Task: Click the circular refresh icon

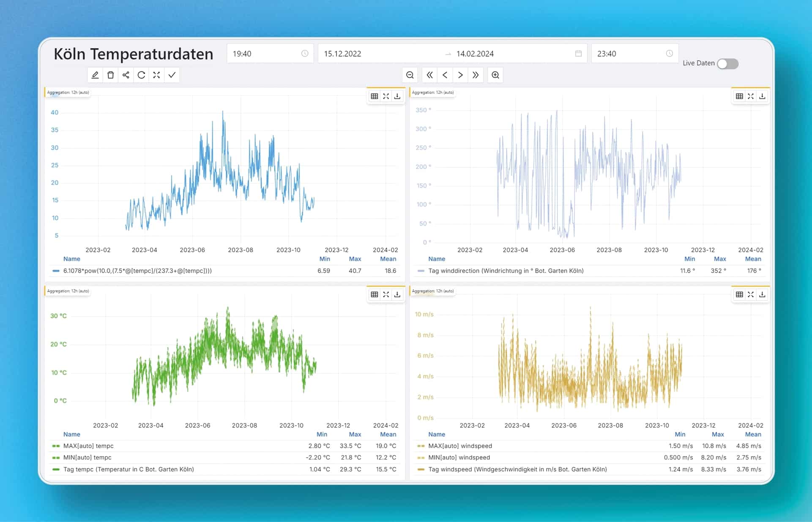Action: (x=141, y=75)
